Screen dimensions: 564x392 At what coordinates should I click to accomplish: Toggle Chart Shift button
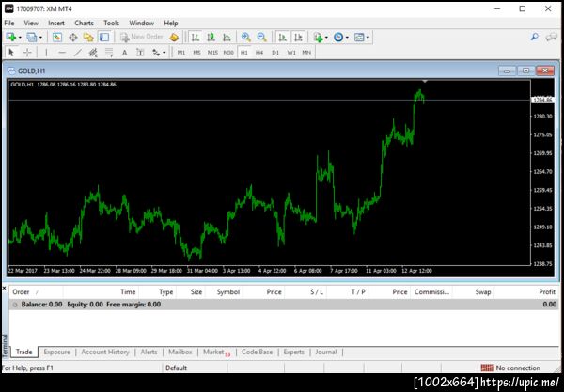point(298,37)
